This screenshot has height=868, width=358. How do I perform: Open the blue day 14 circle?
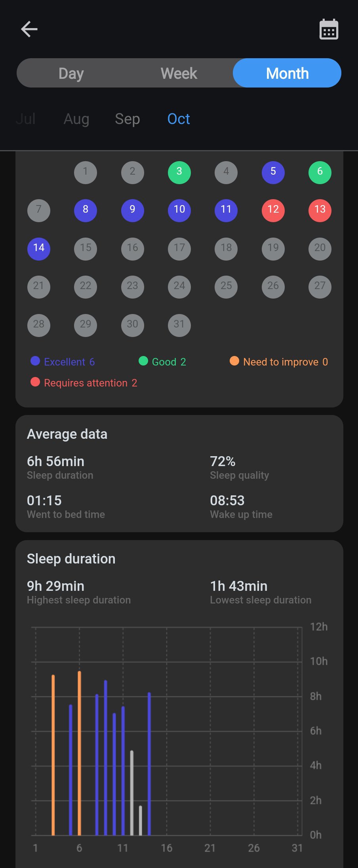[39, 248]
